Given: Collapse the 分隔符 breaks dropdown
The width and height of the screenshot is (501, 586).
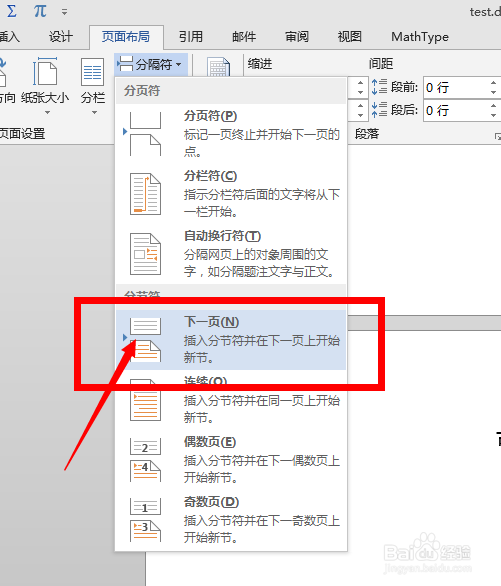Looking at the screenshot, I should 151,65.
